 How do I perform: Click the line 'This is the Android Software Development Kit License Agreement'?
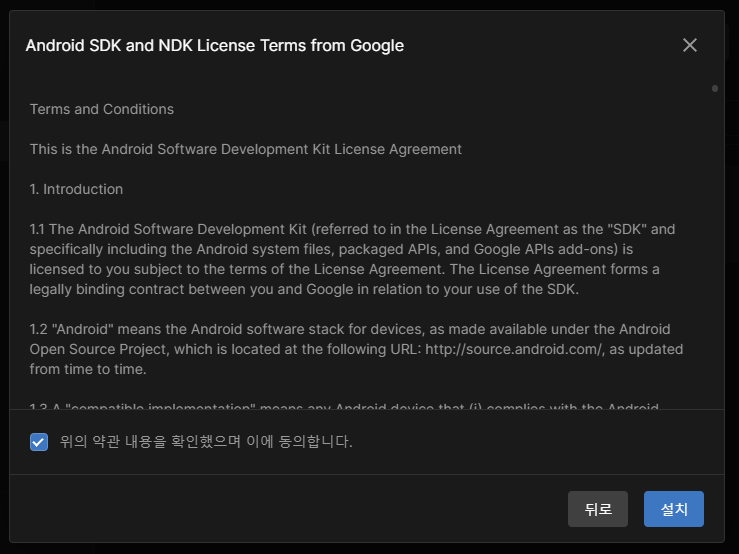point(246,149)
